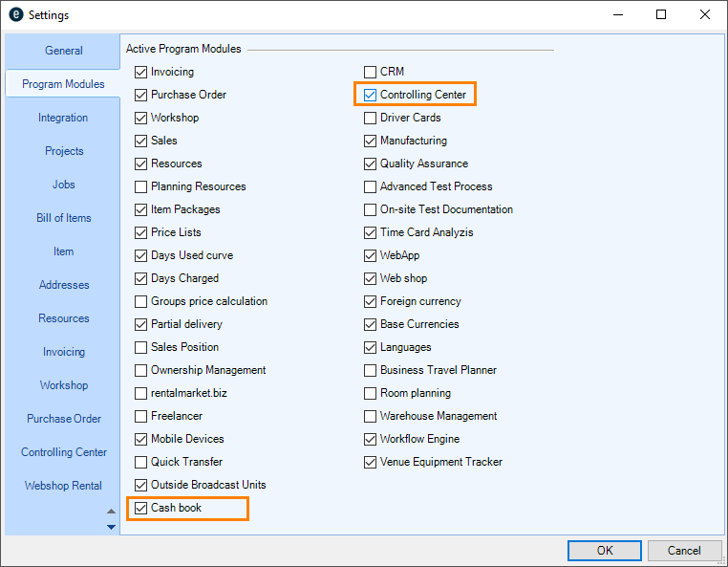The image size is (728, 567).
Task: Select the Webshop Rental tab
Action: [64, 486]
